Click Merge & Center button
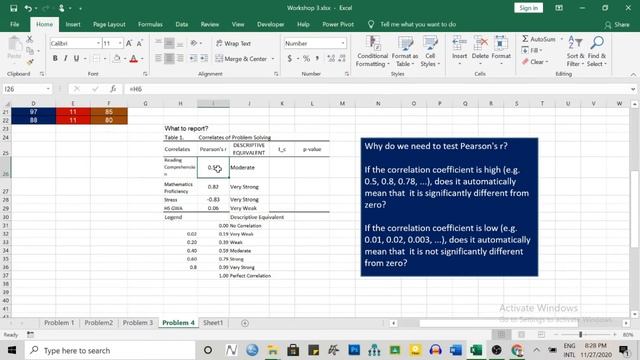 tap(241, 59)
